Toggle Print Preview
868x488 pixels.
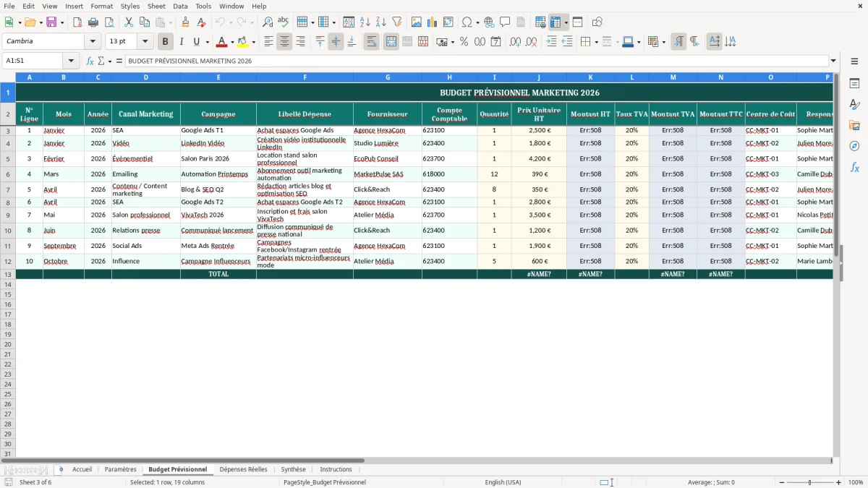pos(109,22)
